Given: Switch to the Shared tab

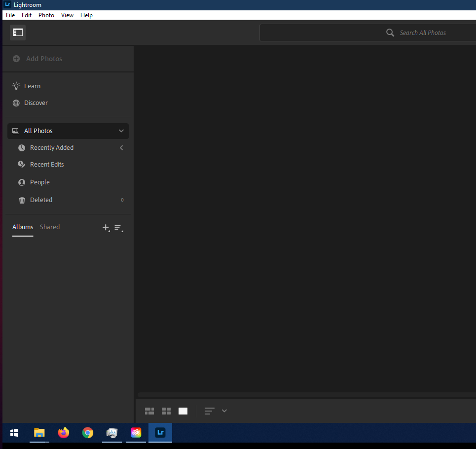Looking at the screenshot, I should 50,227.
